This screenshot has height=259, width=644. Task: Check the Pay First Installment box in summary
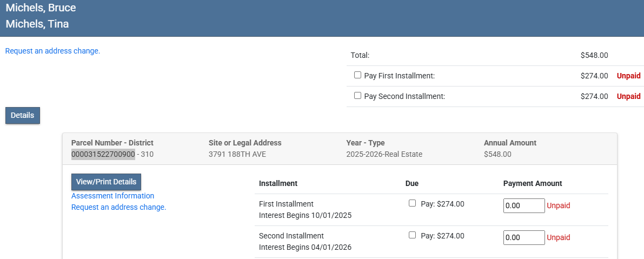pos(357,76)
